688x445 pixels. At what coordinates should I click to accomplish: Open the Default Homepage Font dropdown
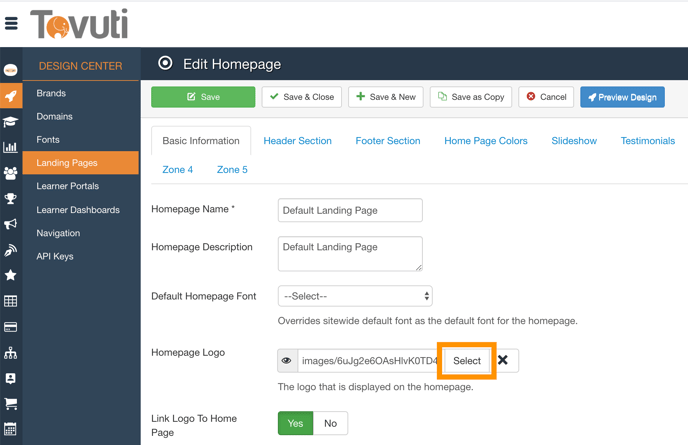click(x=355, y=296)
